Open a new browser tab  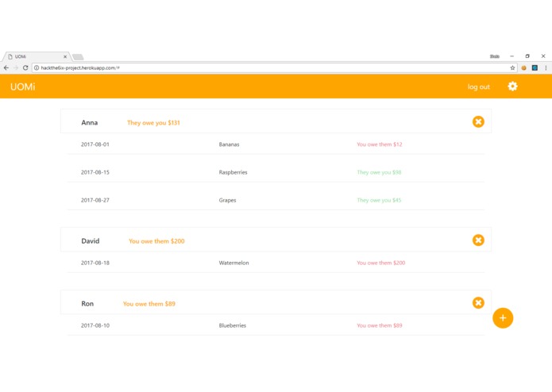(x=78, y=57)
